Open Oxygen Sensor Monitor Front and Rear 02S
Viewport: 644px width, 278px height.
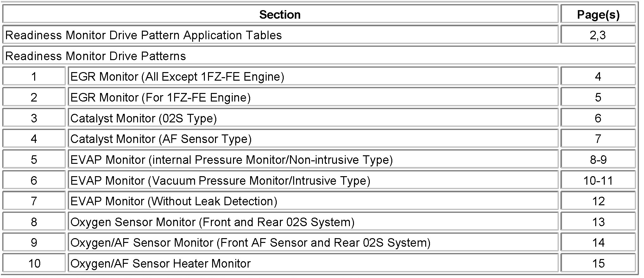tap(212, 222)
